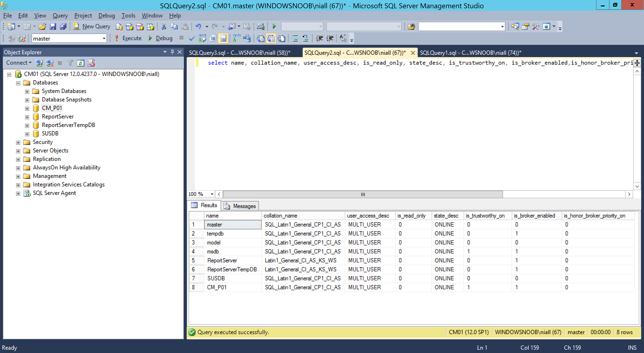Viewport: 644px width, 353px height.
Task: Click the Analysis Services MDX Query icon
Action: click(x=129, y=26)
